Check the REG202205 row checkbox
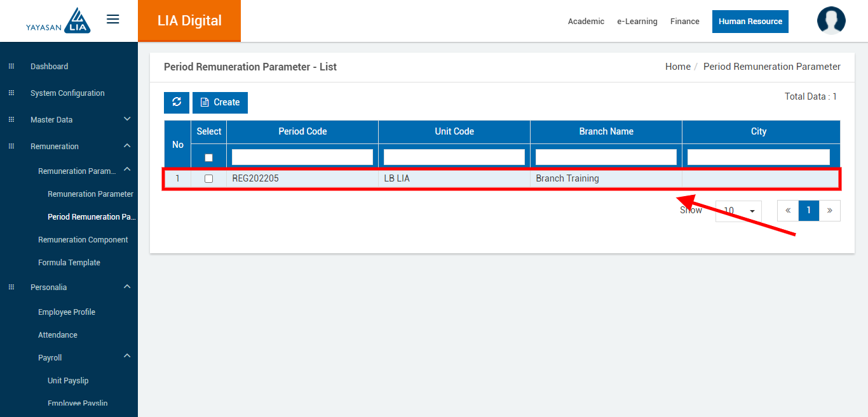This screenshot has height=417, width=868. click(x=208, y=179)
